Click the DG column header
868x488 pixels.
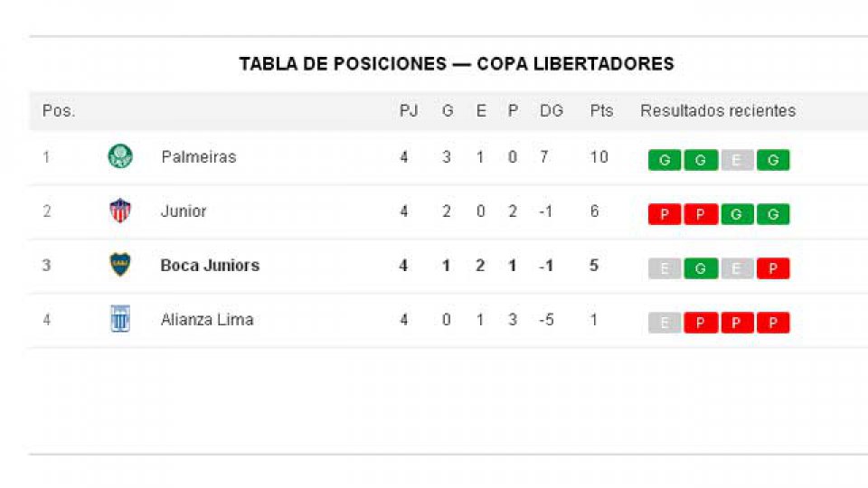pos(551,111)
